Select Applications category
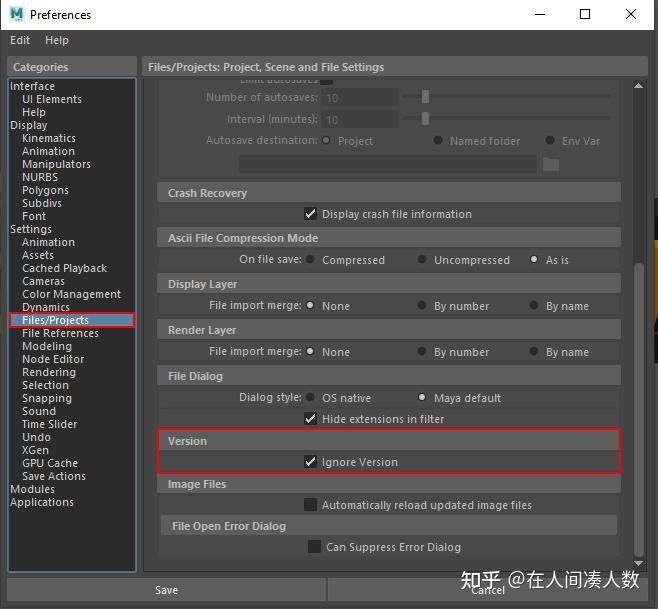Screen dimensions: 658x609 [x=42, y=502]
